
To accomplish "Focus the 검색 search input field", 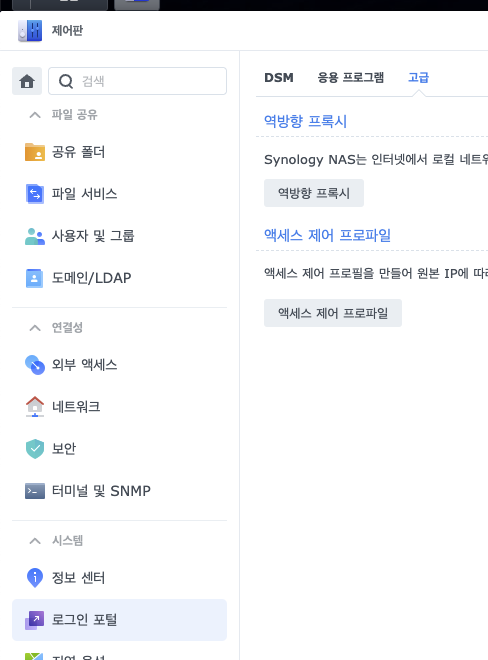I will pyautogui.click(x=137, y=81).
